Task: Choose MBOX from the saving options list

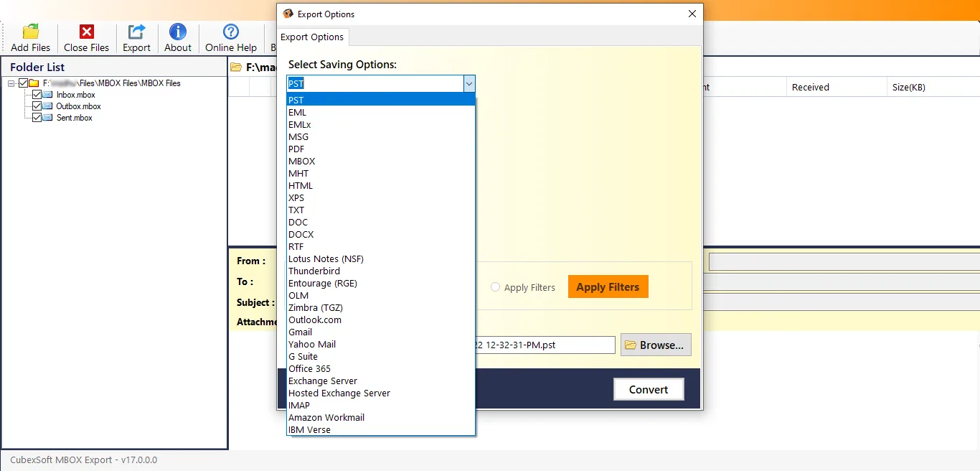Action: [x=381, y=161]
